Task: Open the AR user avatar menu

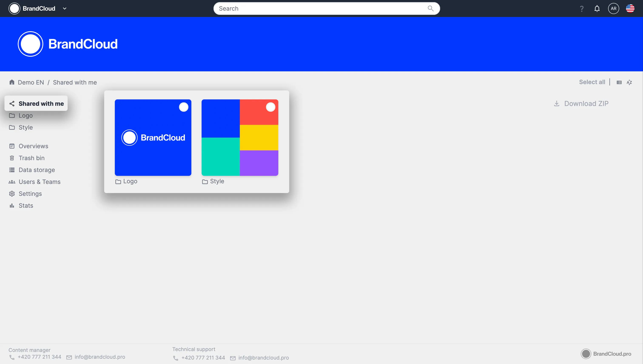Action: [613, 8]
